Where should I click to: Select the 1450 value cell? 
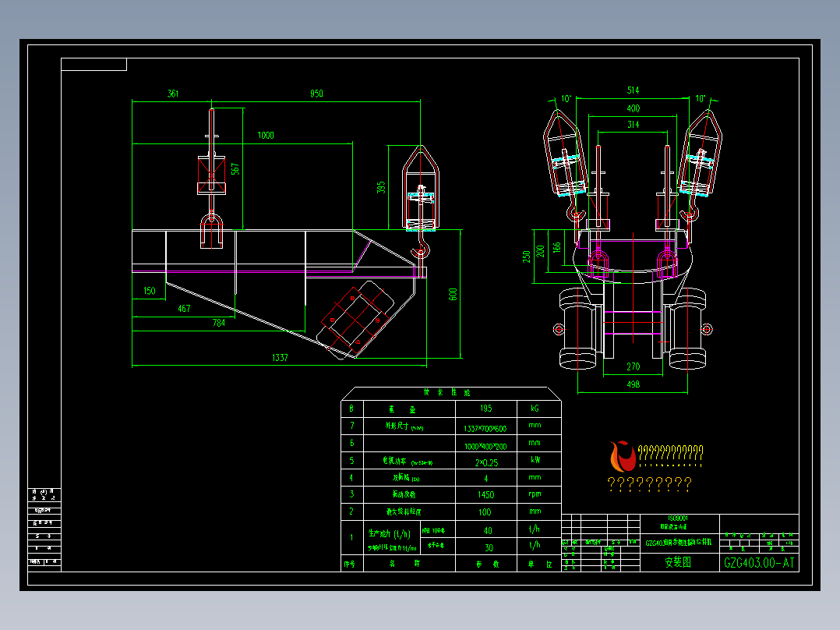(486, 494)
